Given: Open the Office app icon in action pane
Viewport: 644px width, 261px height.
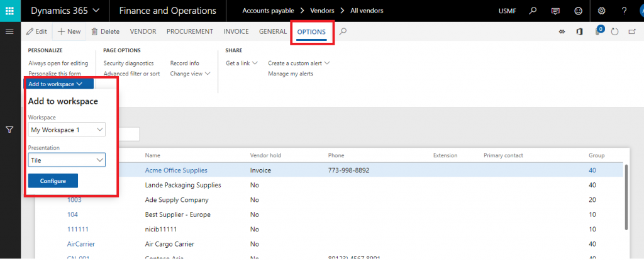Looking at the screenshot, I should (x=579, y=31).
